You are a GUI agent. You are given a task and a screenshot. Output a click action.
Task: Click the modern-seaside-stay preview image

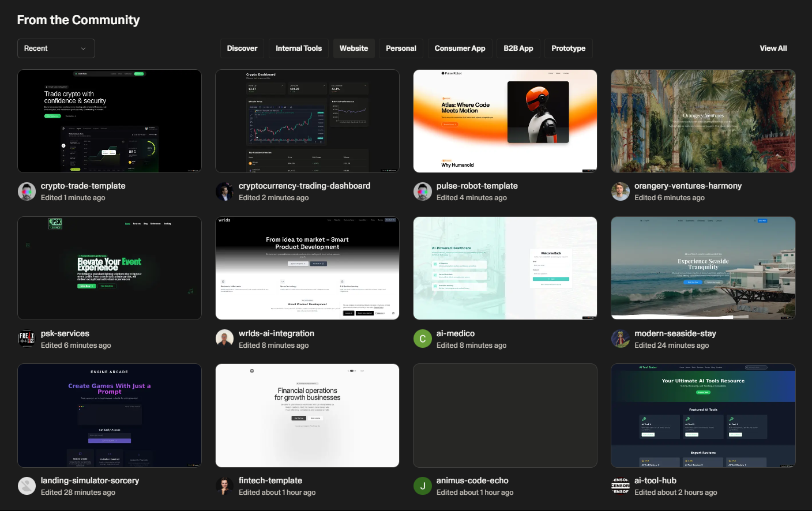click(703, 268)
